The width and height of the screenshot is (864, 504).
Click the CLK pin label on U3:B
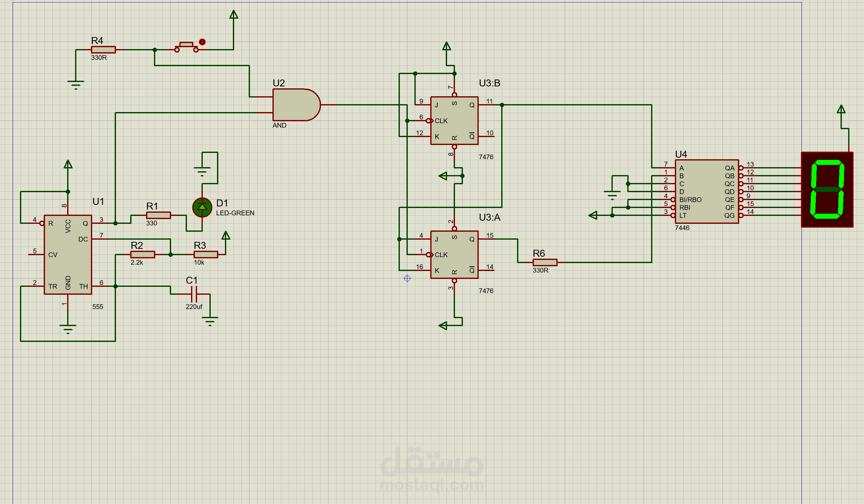pyautogui.click(x=441, y=121)
